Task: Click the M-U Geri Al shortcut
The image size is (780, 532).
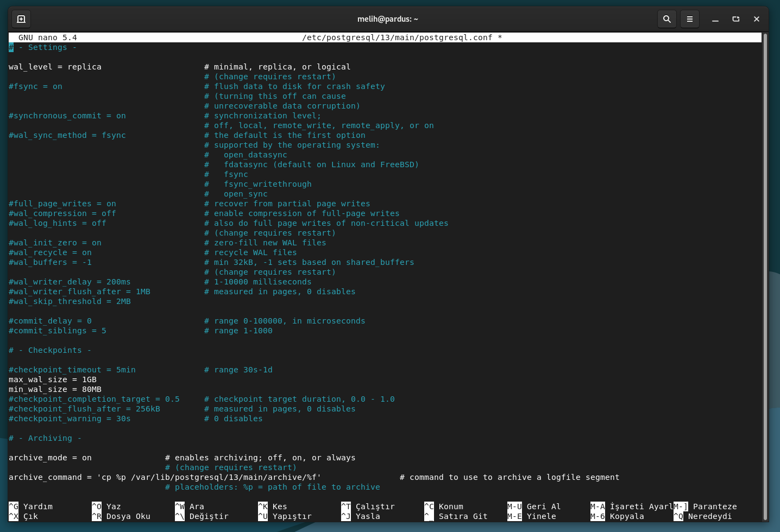Action: point(534,506)
